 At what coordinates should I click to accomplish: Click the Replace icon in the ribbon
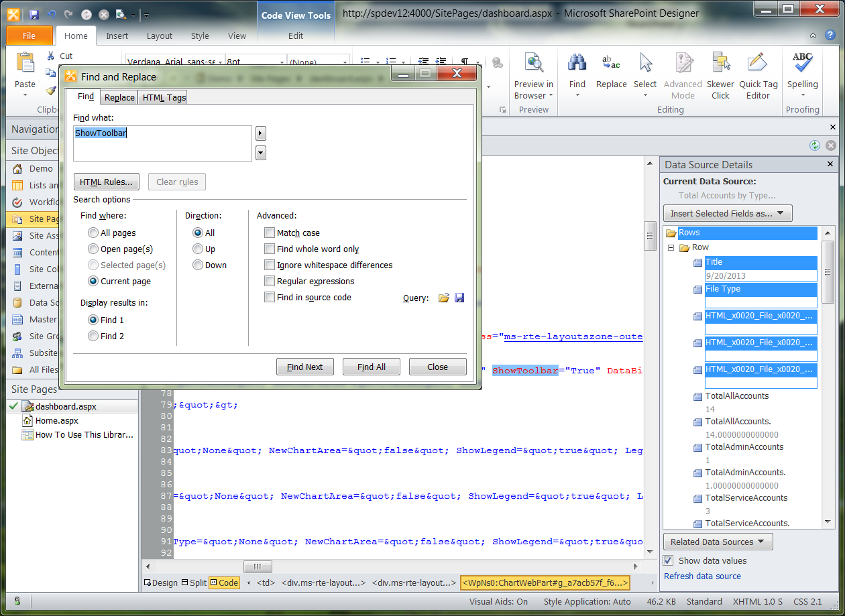pos(611,64)
